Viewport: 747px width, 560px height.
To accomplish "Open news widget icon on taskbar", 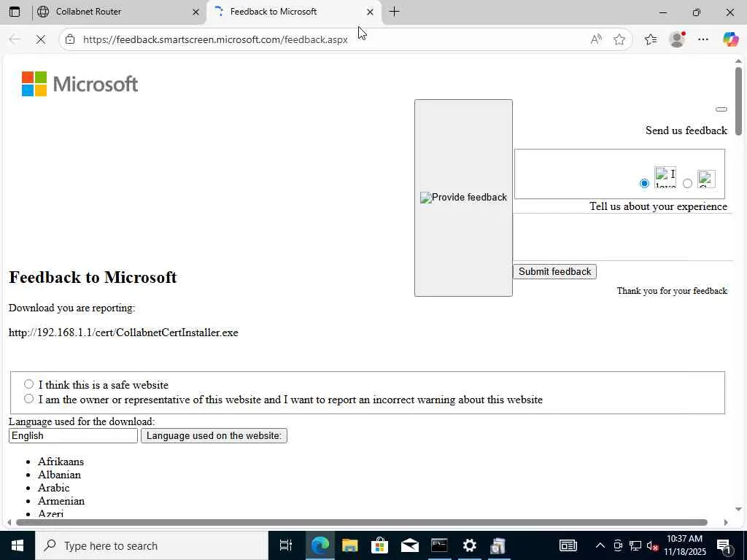I will click(568, 545).
